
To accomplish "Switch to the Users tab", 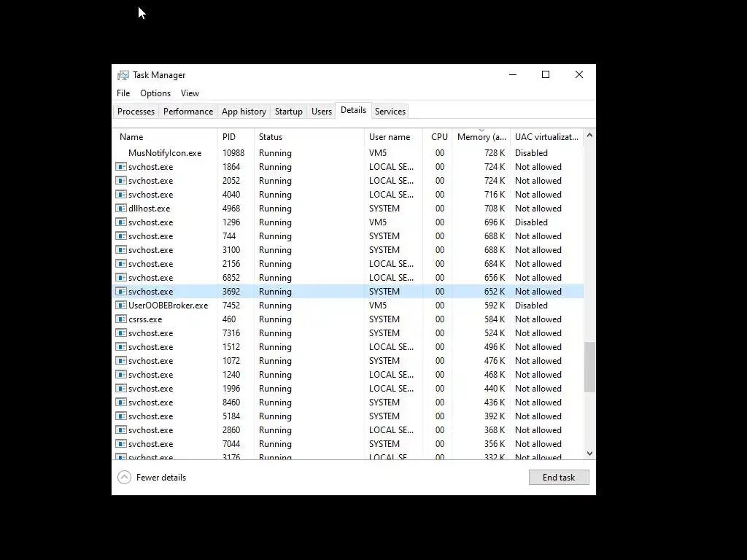I will pos(322,112).
